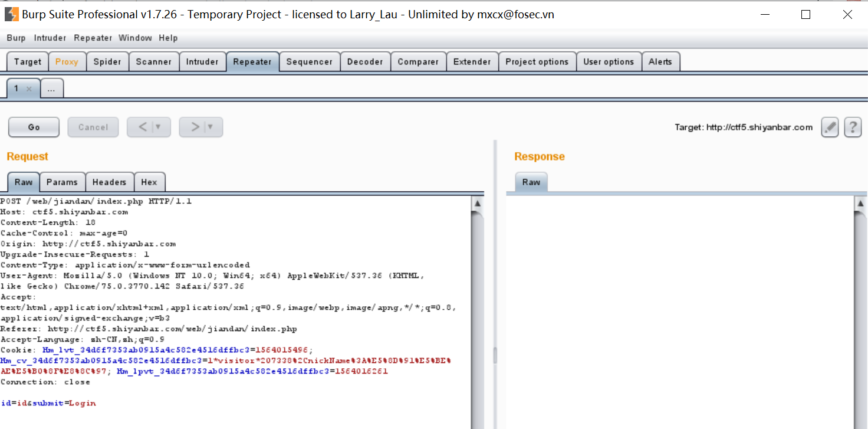Screen dimensions: 868x429
Task: Switch to the Spider tab
Action: (x=107, y=61)
